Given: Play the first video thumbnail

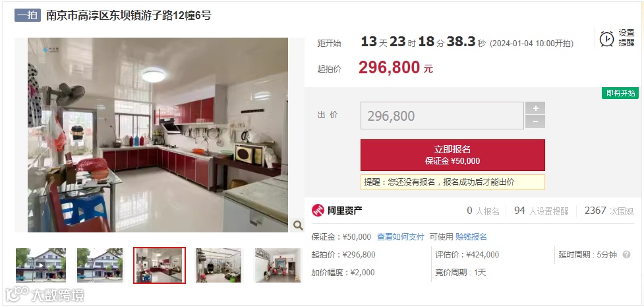Looking at the screenshot, I should pyautogui.click(x=40, y=265).
